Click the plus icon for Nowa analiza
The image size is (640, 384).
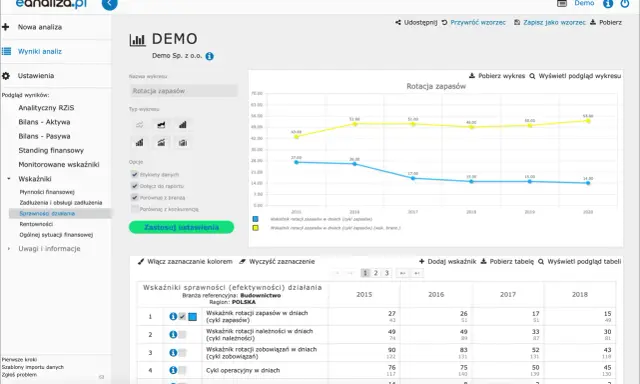(x=6, y=27)
